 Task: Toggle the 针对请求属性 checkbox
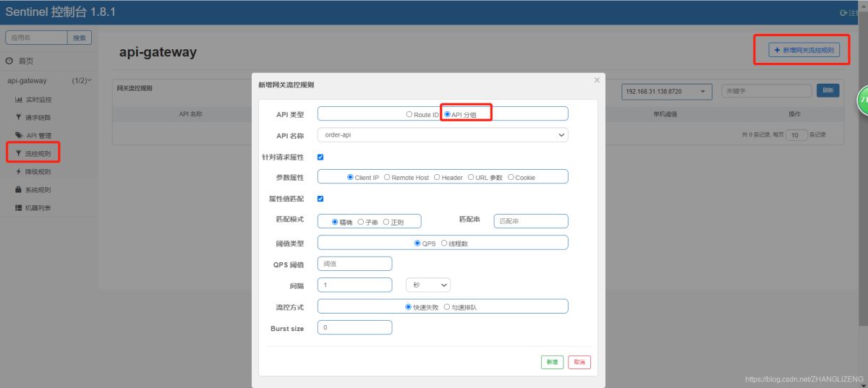coord(320,157)
